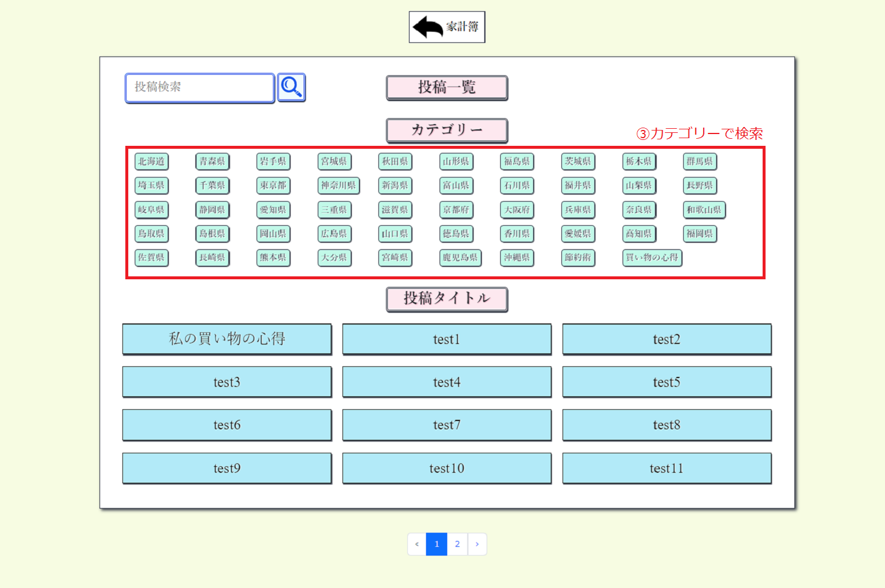Filter by 山形県 category
The image size is (885, 588).
point(457,162)
